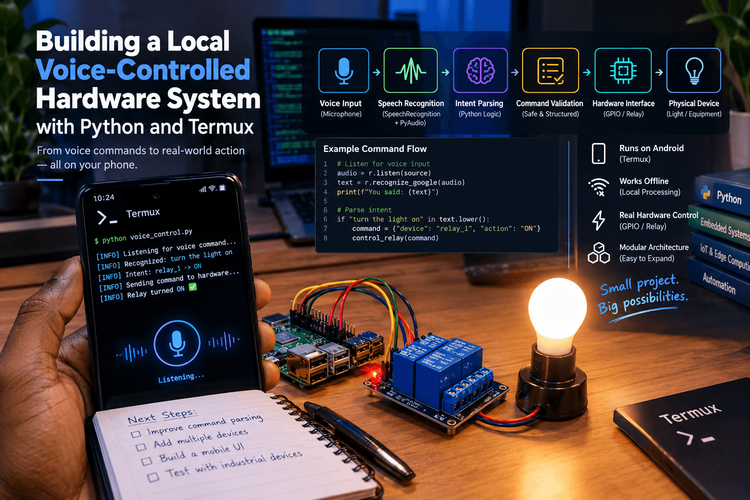Click the Termux prompt icon on phone

107,218
